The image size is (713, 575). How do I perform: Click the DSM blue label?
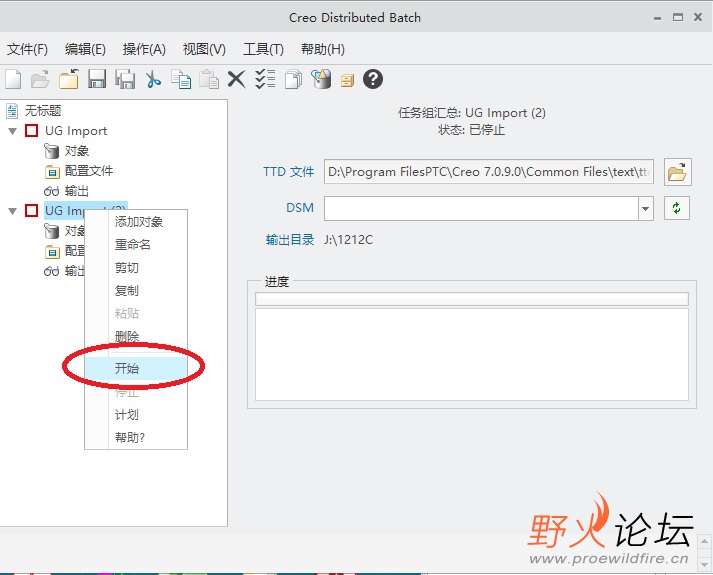pos(300,208)
